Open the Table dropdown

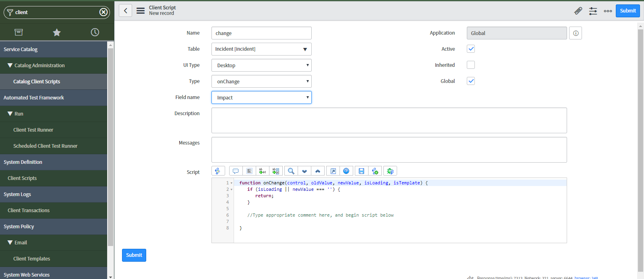pos(261,49)
